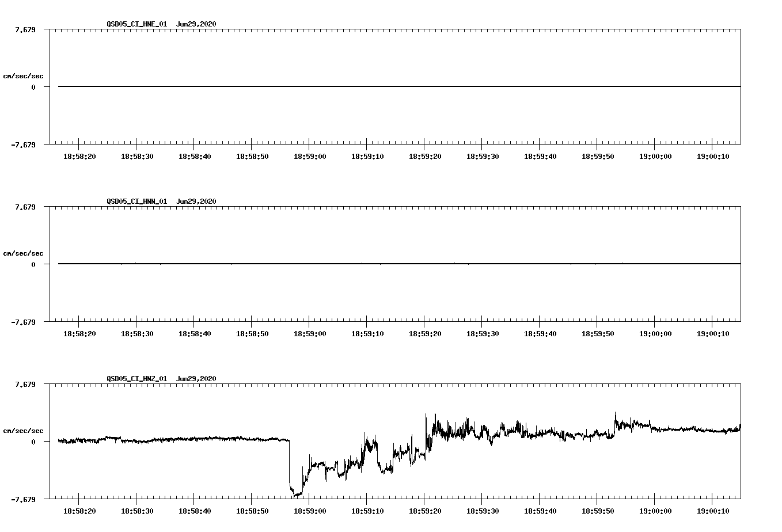Click the -7.679 lower limit on the HNE axis
782x532 pixels.
pos(23,145)
